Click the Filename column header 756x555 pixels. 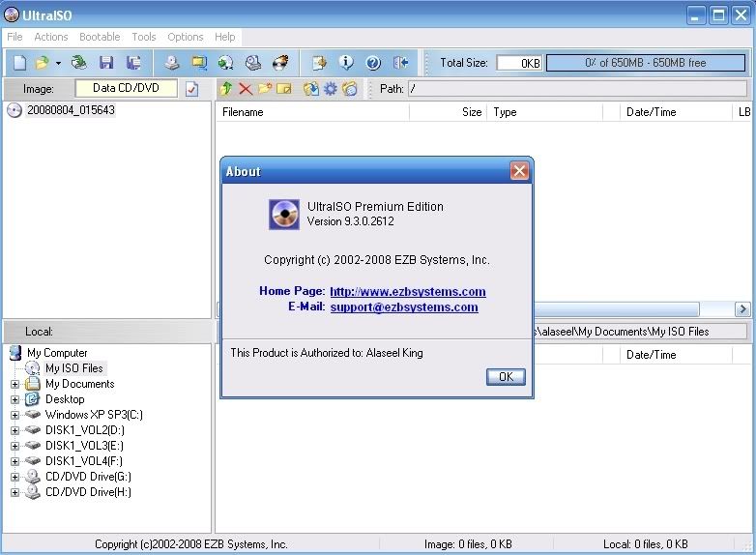pos(312,112)
